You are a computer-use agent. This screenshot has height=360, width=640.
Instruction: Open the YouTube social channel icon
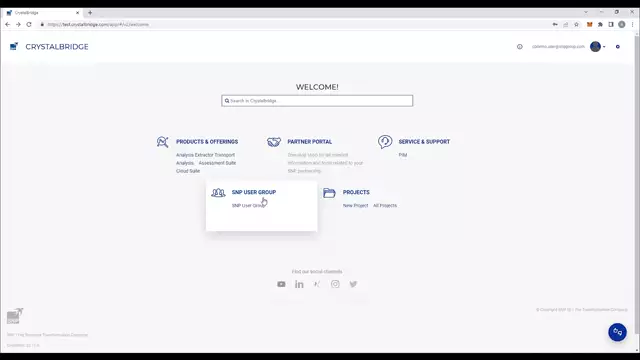(281, 284)
